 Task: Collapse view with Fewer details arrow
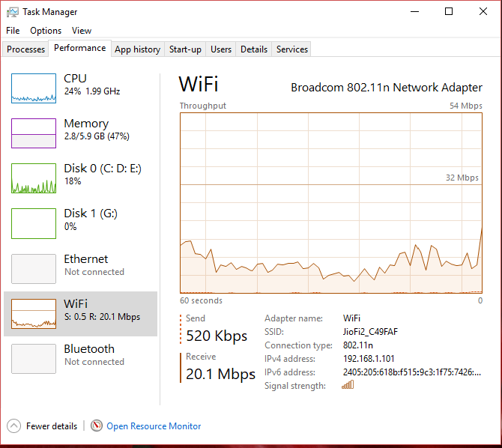click(x=13, y=426)
